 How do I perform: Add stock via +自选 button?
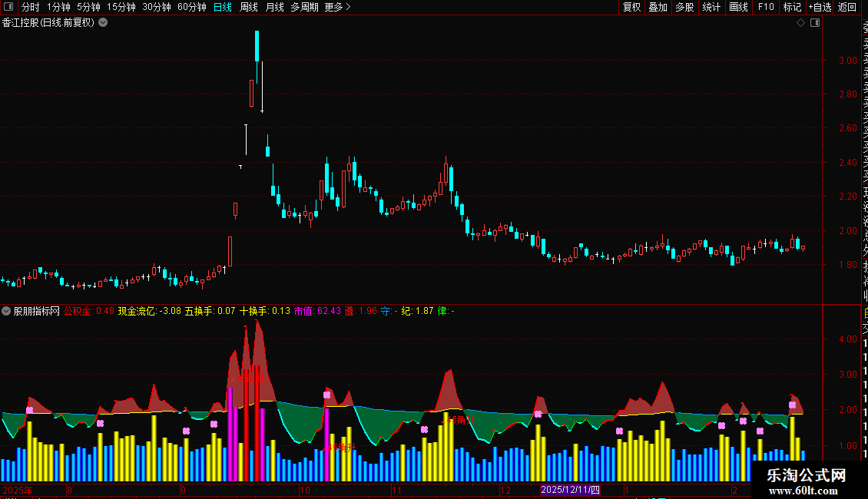pos(820,7)
